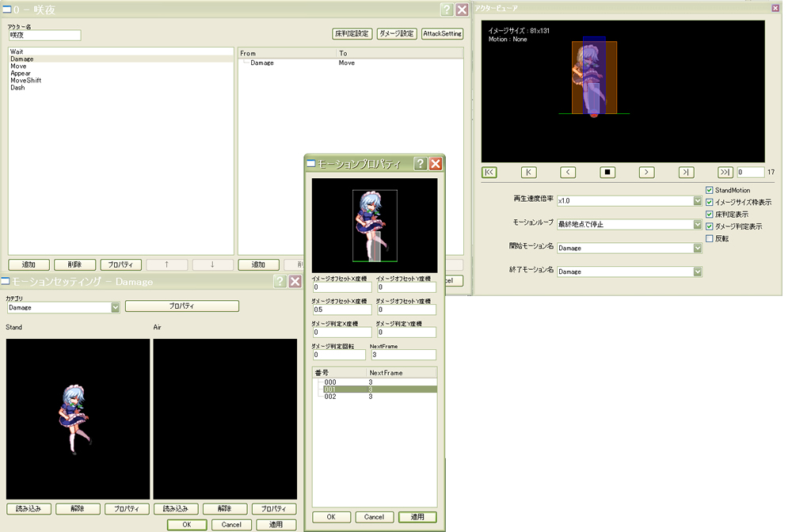Image resolution: width=792 pixels, height=532 pixels.
Task: Open the 開始モーション名 dropdown
Action: coord(697,248)
